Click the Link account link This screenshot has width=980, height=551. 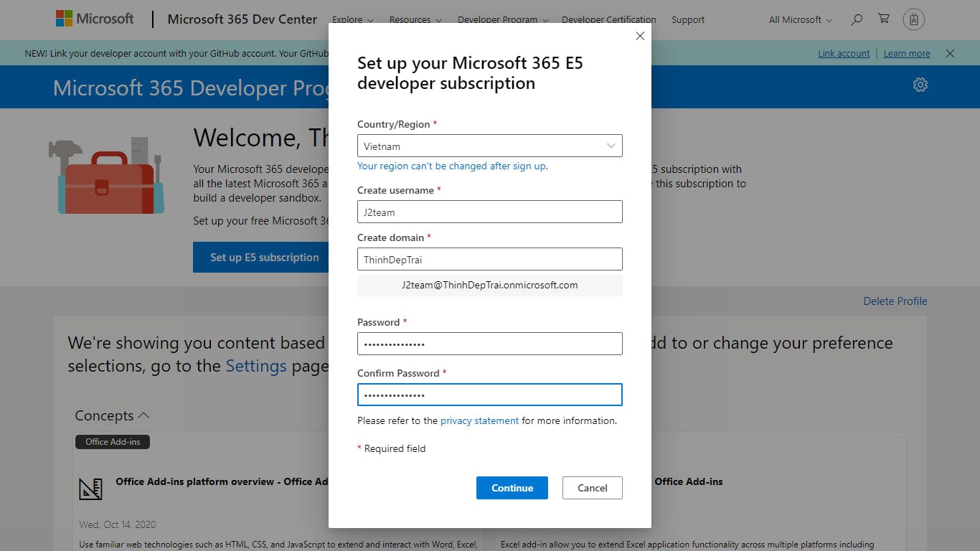[x=844, y=53]
